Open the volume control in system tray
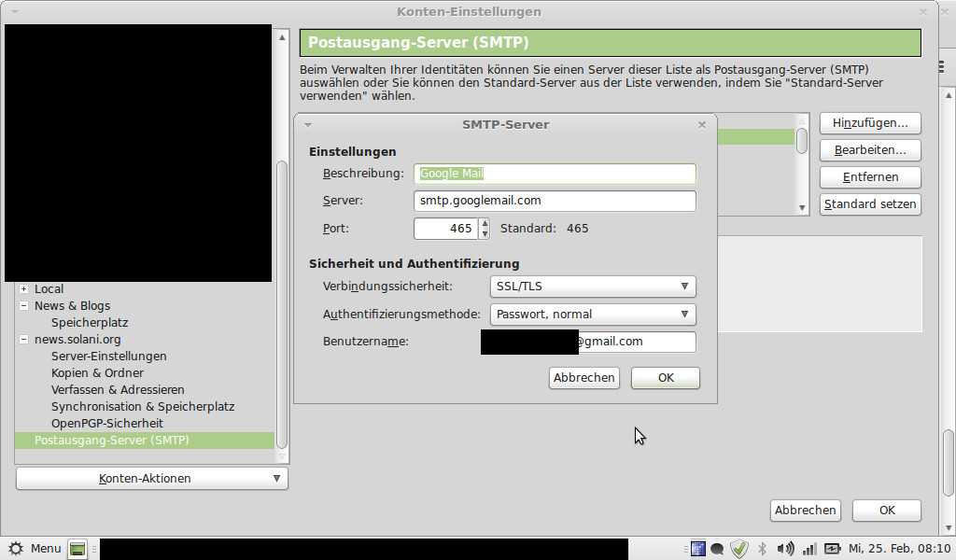This screenshot has width=956, height=560. click(785, 549)
